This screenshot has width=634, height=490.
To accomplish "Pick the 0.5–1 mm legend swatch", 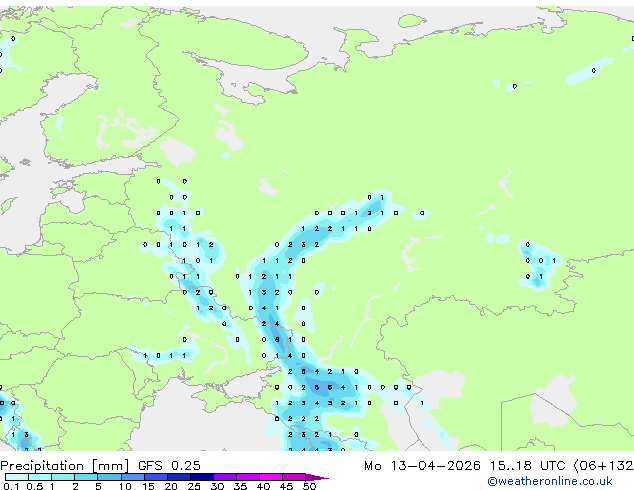I will tap(40, 477).
